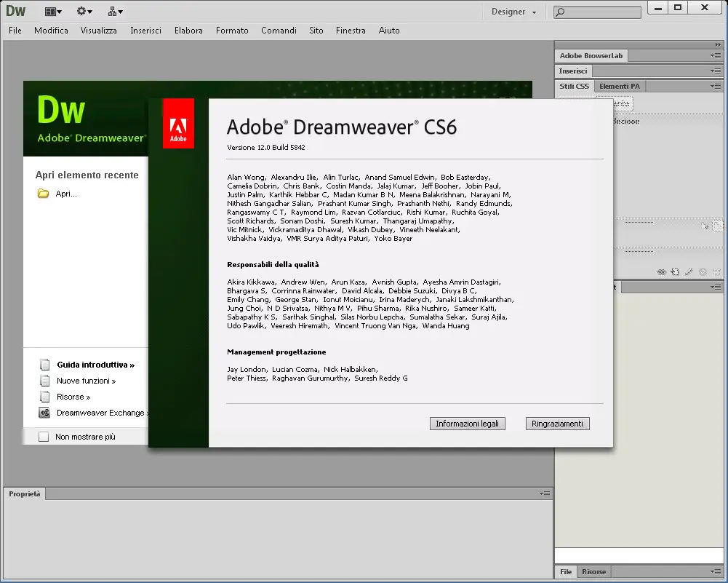This screenshot has width=728, height=583.
Task: Open the Elabora menu
Action: [x=188, y=30]
